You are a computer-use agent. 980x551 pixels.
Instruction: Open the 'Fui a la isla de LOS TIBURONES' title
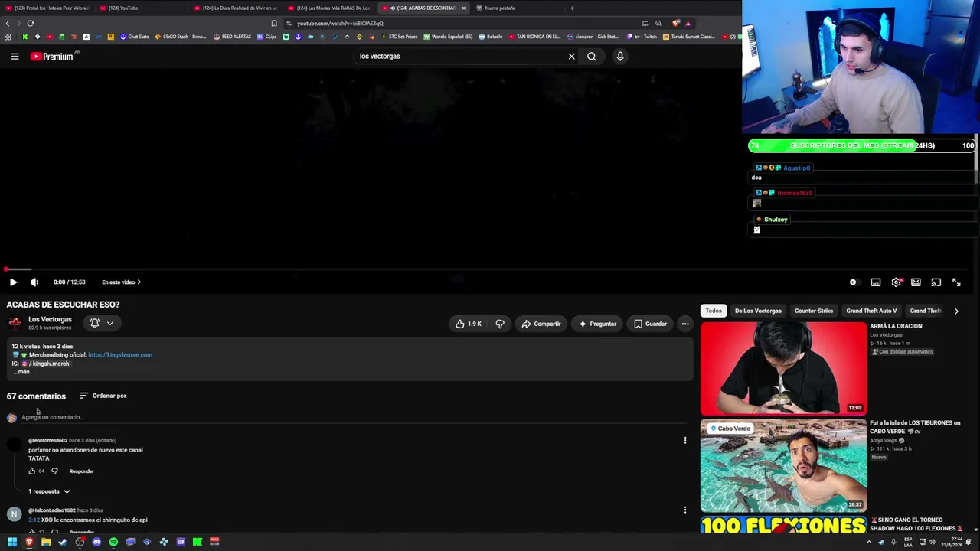[x=915, y=427]
